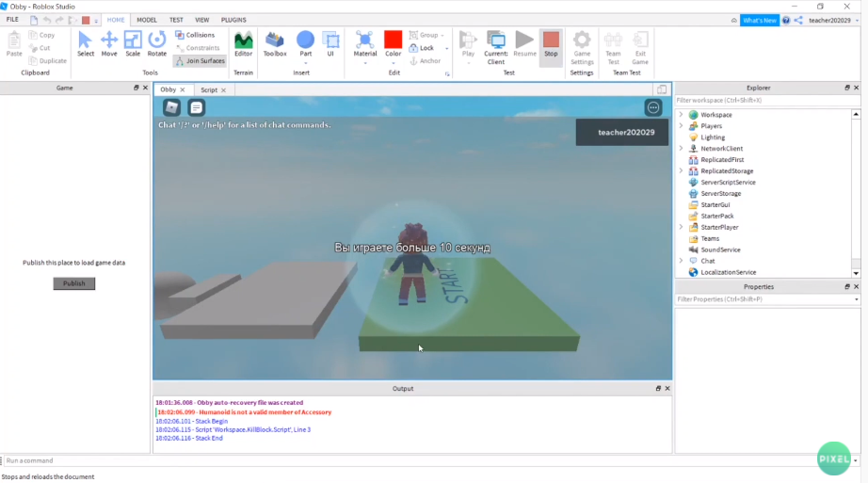Choose the Scale tool
The width and height of the screenshot is (868, 483).
(133, 43)
